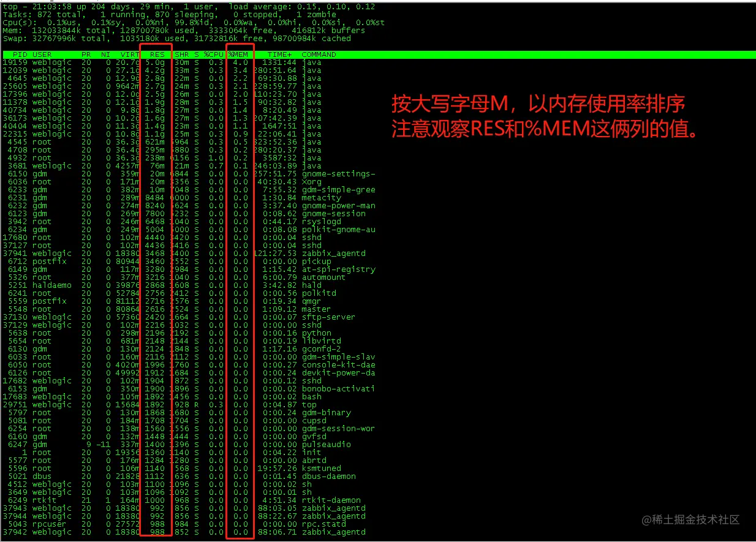Click the 稀土掘金技术社区 watermark

[x=692, y=520]
